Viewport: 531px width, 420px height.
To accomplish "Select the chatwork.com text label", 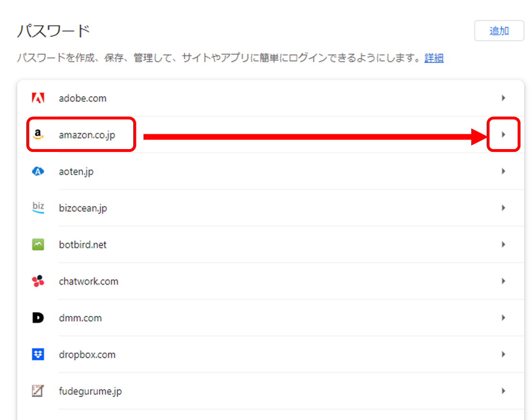I will [89, 281].
